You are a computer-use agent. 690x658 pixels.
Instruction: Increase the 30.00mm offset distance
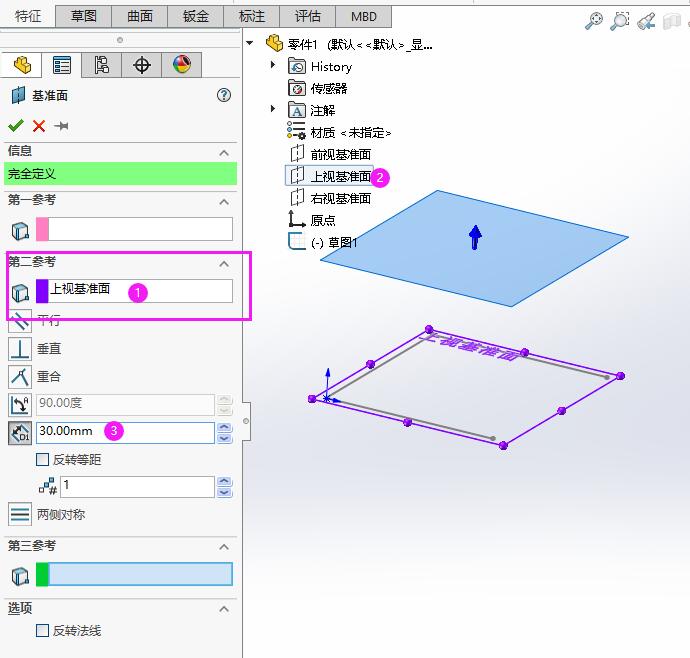[x=224, y=427]
